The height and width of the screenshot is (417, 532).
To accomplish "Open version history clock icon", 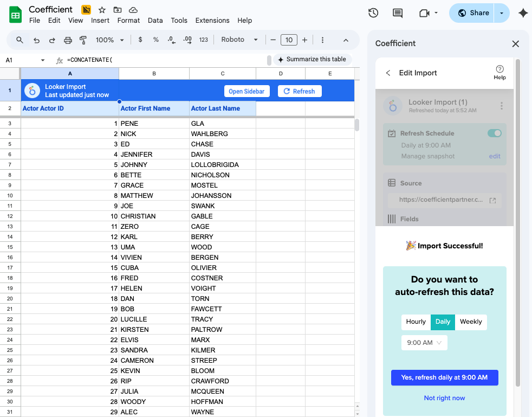I will point(373,13).
